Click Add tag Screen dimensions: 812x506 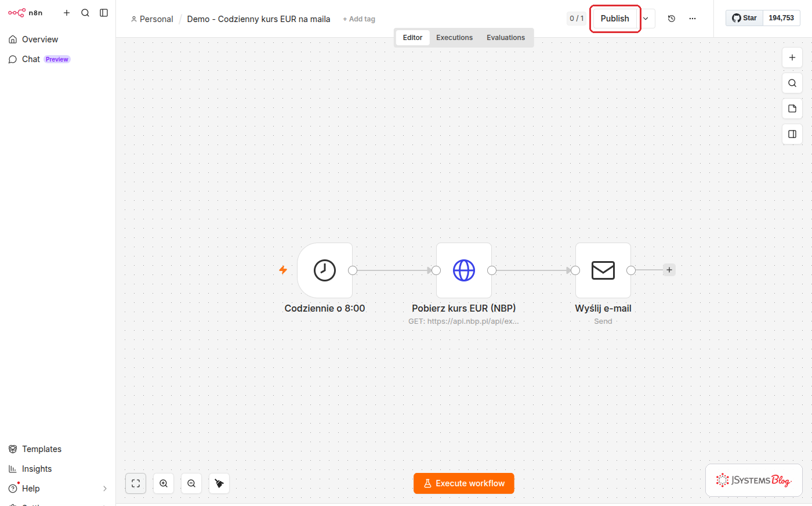pyautogui.click(x=359, y=19)
